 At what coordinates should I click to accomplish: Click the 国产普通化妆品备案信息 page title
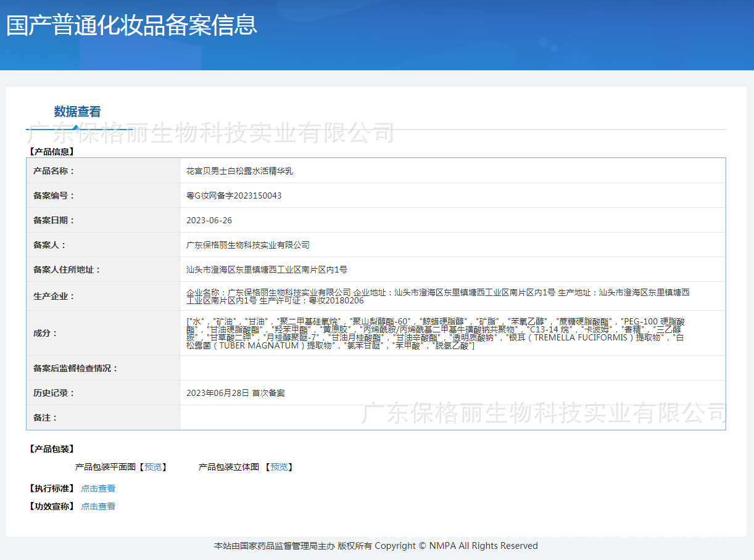pos(131,25)
